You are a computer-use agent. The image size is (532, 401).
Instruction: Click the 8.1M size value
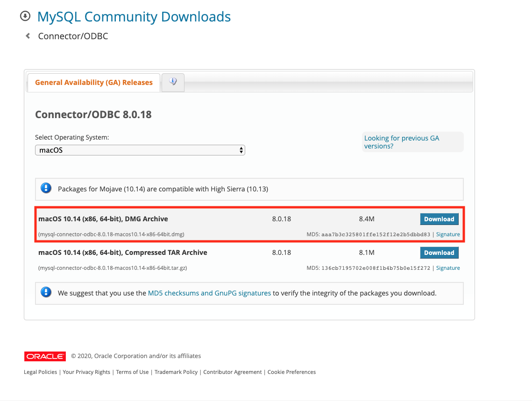coord(367,253)
